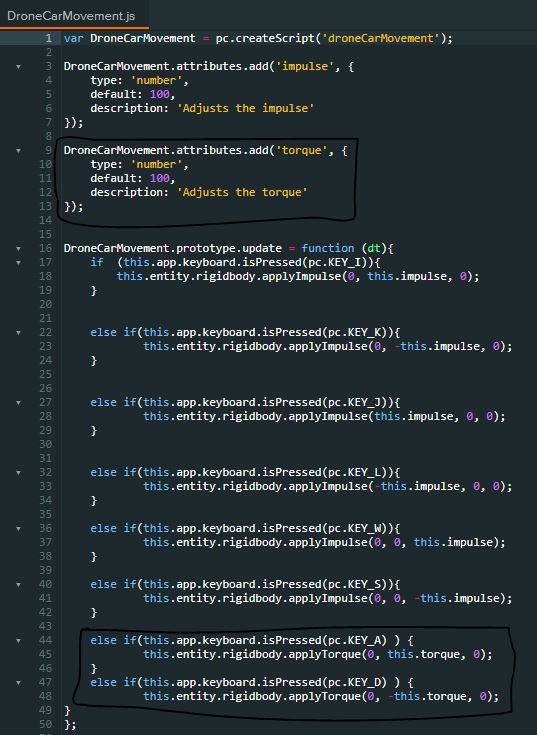
Task: Select the DroneCarMovement.js tab
Action: click(71, 15)
